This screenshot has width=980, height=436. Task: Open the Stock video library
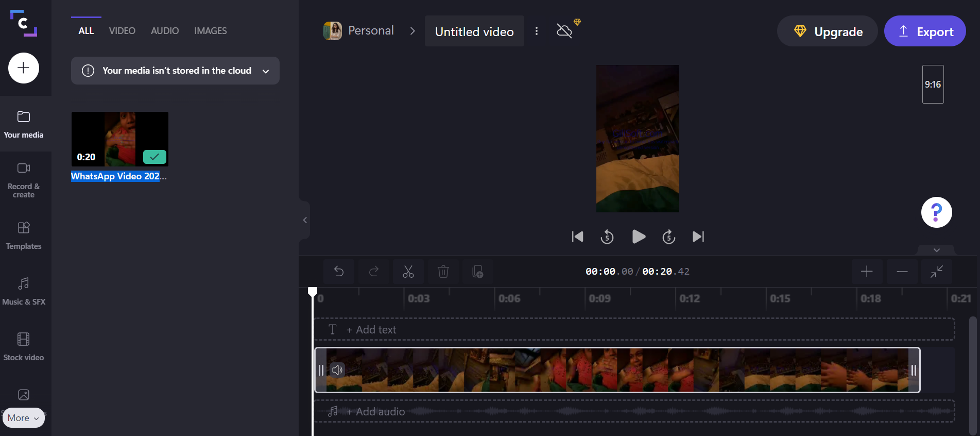pos(24,347)
